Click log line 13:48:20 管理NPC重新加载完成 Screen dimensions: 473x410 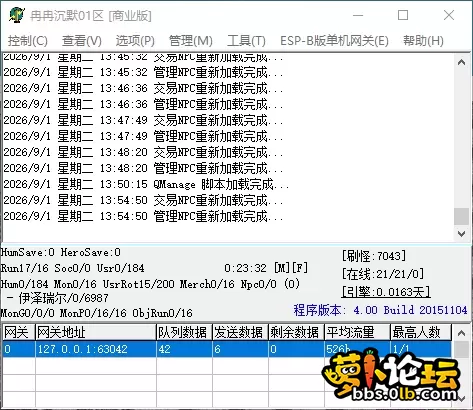coord(143,168)
